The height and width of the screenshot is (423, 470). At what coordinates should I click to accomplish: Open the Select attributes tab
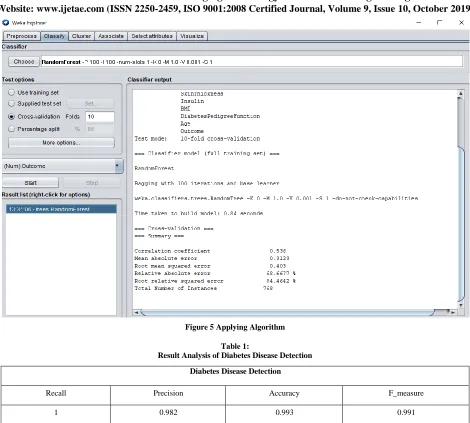tap(152, 36)
